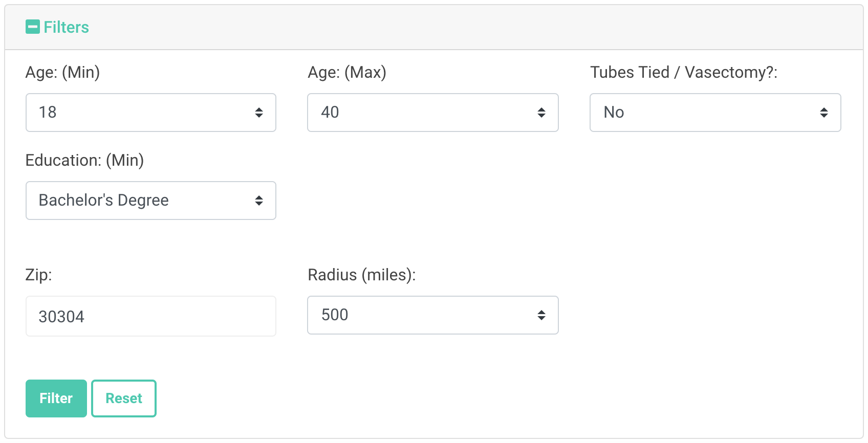The width and height of the screenshot is (868, 443).
Task: Select the Bachelor's Degree value field
Action: (x=150, y=201)
